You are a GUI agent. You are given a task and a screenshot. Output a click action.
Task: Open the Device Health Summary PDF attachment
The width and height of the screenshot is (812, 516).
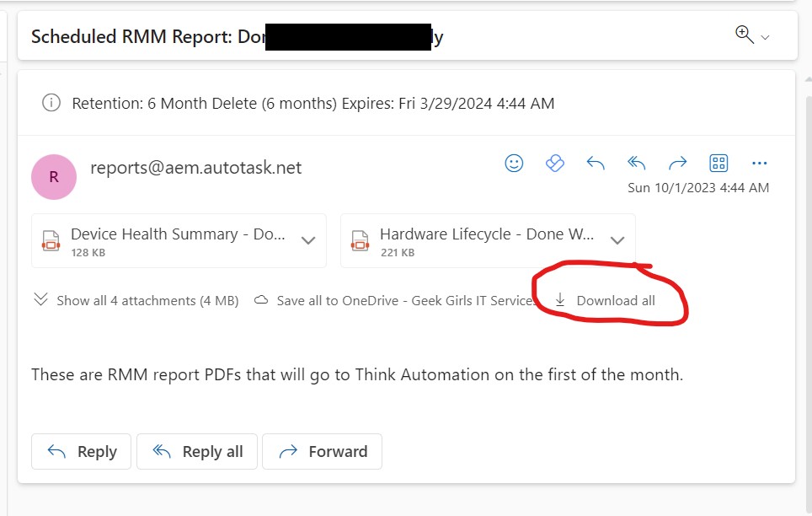click(x=168, y=240)
